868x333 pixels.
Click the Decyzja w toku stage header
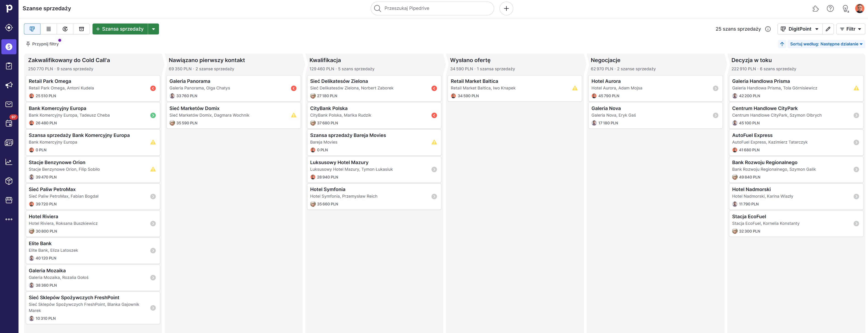pos(752,60)
